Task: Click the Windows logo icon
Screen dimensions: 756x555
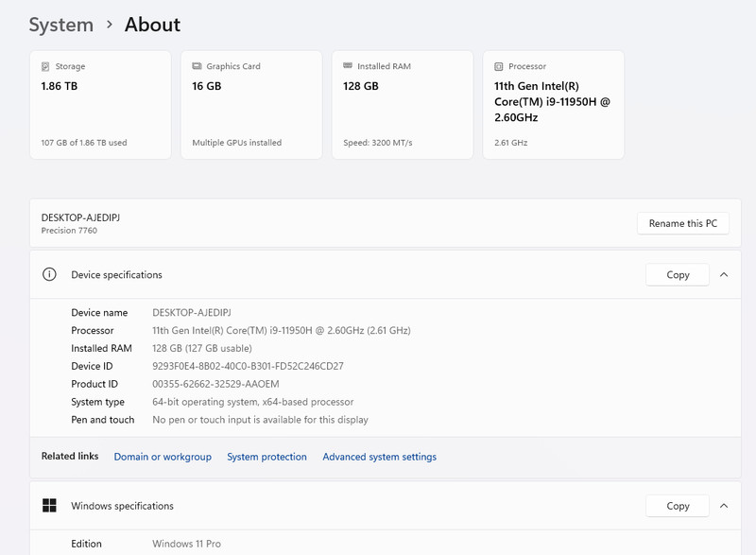Action: pos(49,505)
